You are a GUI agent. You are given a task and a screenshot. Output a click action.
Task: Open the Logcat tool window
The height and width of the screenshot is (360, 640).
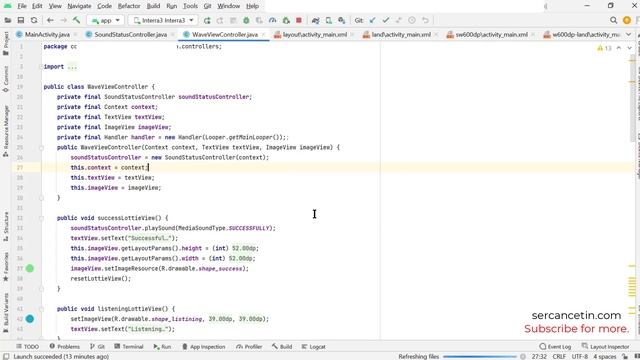point(313,347)
